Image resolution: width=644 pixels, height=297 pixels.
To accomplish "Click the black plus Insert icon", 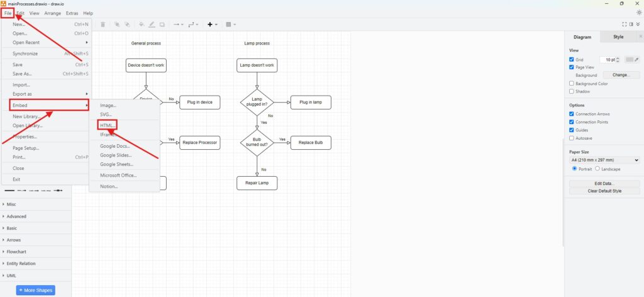I will pyautogui.click(x=210, y=25).
